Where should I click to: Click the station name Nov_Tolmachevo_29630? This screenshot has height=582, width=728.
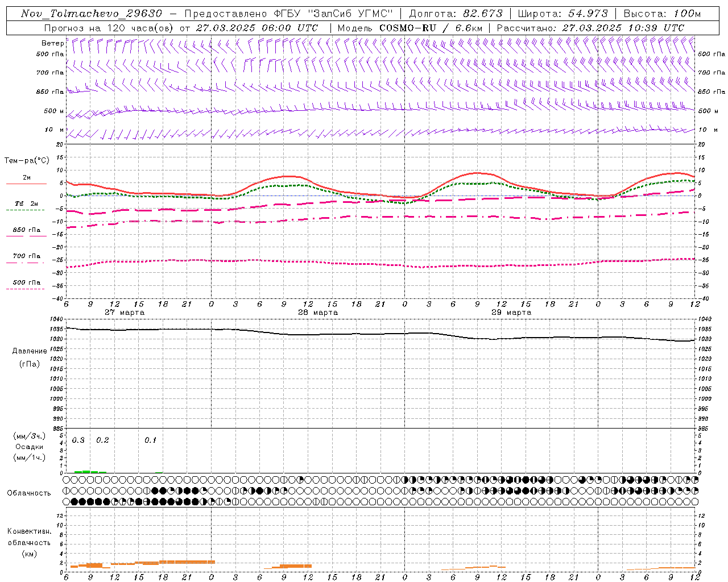(x=92, y=13)
